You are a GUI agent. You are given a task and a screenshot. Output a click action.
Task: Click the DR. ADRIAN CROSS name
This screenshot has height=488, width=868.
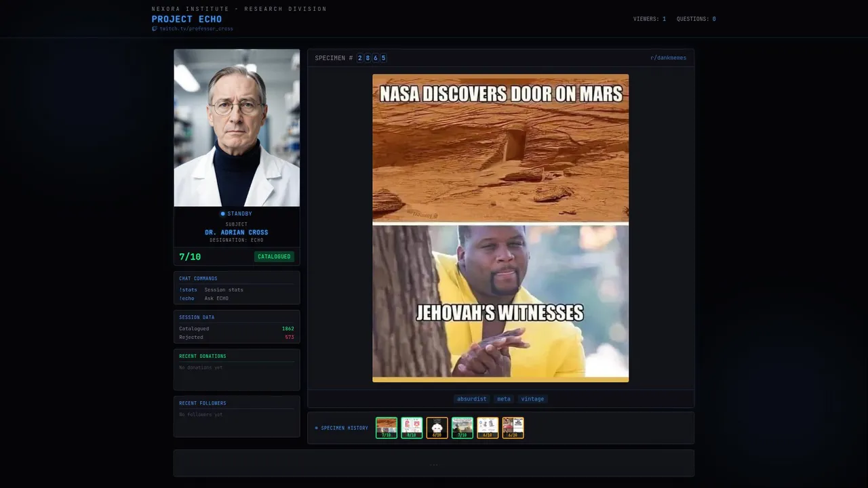(x=237, y=232)
